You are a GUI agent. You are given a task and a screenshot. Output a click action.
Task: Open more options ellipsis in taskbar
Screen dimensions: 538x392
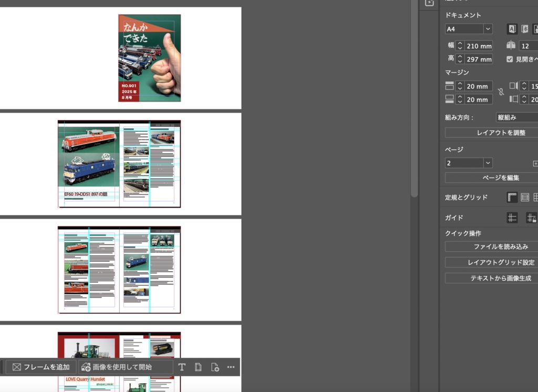pyautogui.click(x=231, y=367)
